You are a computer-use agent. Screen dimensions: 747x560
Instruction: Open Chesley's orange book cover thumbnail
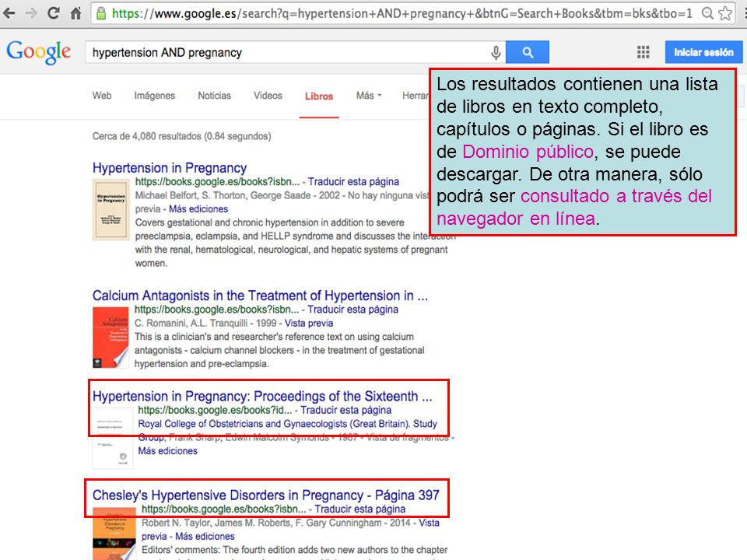pos(114,534)
